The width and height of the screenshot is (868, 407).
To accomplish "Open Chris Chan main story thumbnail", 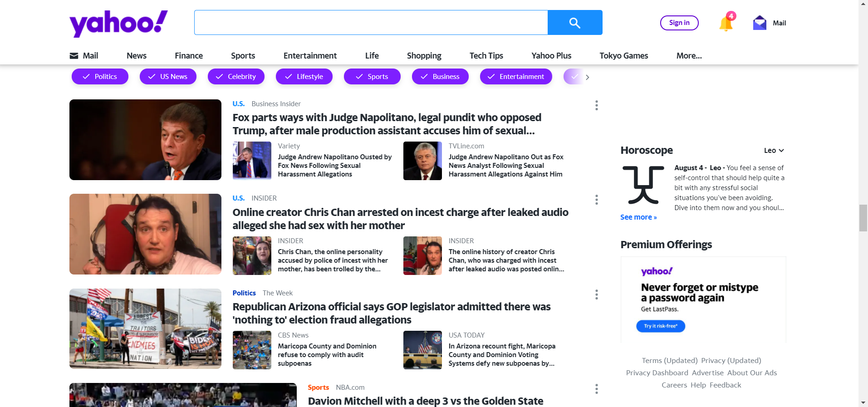I will (145, 234).
